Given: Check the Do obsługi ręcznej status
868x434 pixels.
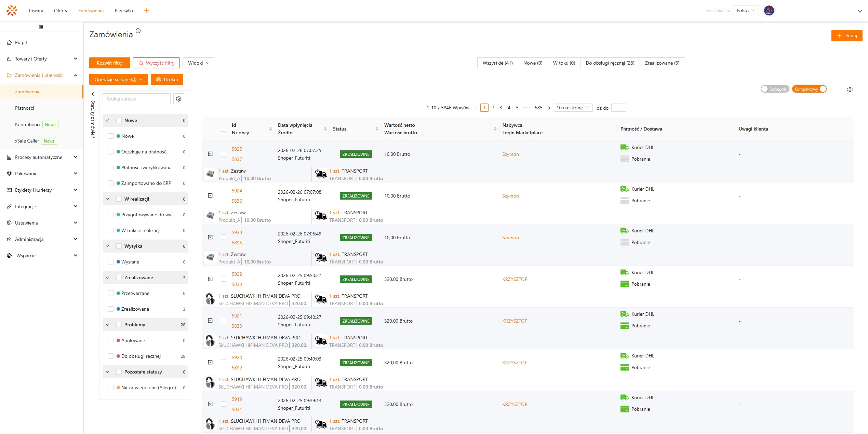Looking at the screenshot, I should tap(111, 356).
